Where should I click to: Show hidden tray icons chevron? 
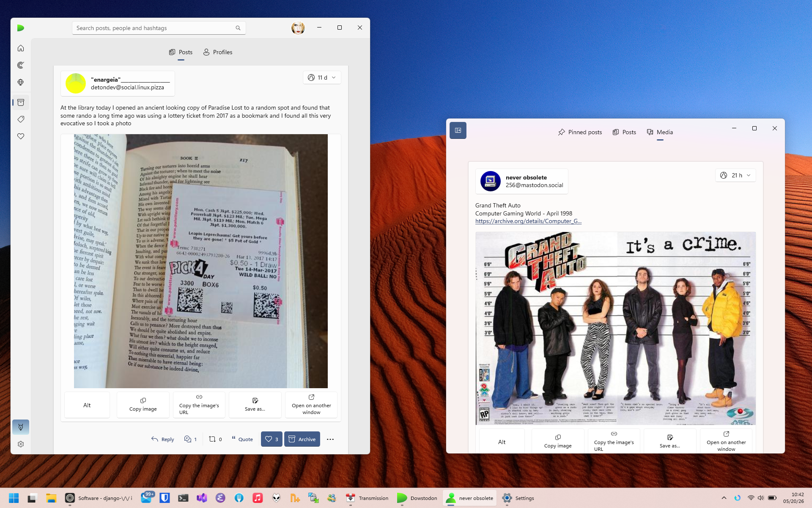[x=724, y=498]
